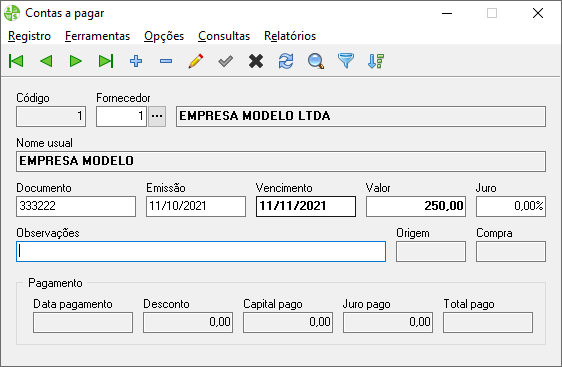Screen dimensions: 562x367
Task: Open search with the magnifier icon
Action: click(316, 61)
